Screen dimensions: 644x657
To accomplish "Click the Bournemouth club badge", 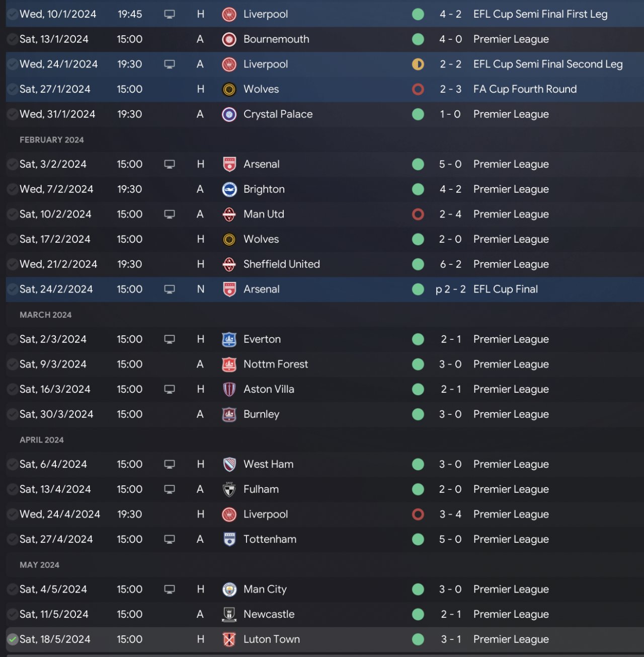I will tap(229, 39).
